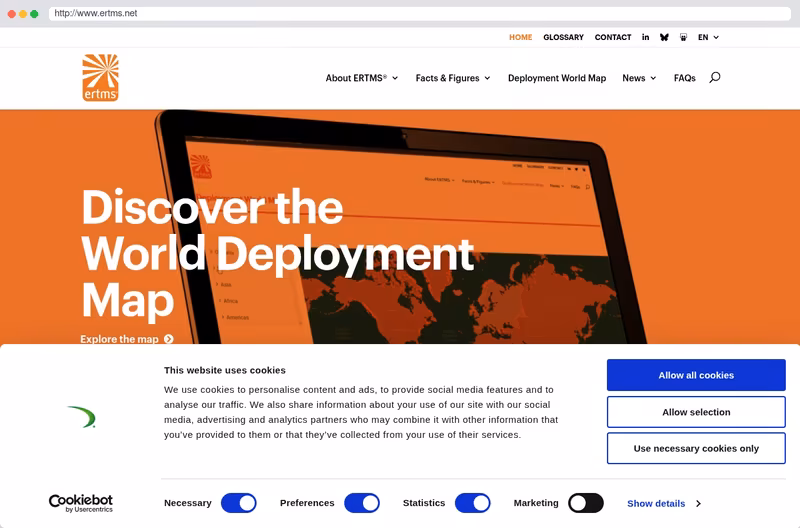Expand Show details in cookie banner
The image size is (800, 528).
pyautogui.click(x=664, y=504)
